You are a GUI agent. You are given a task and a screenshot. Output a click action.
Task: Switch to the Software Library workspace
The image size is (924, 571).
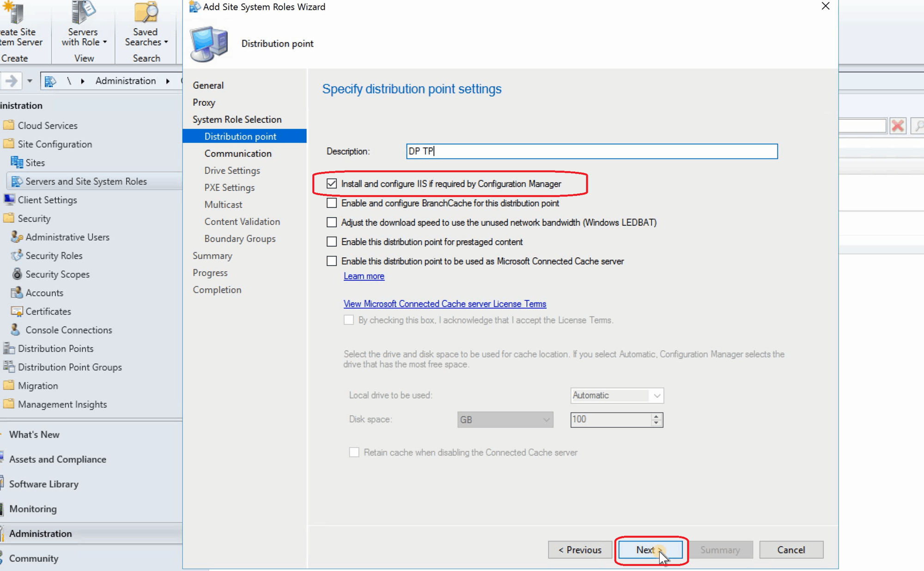pos(43,484)
